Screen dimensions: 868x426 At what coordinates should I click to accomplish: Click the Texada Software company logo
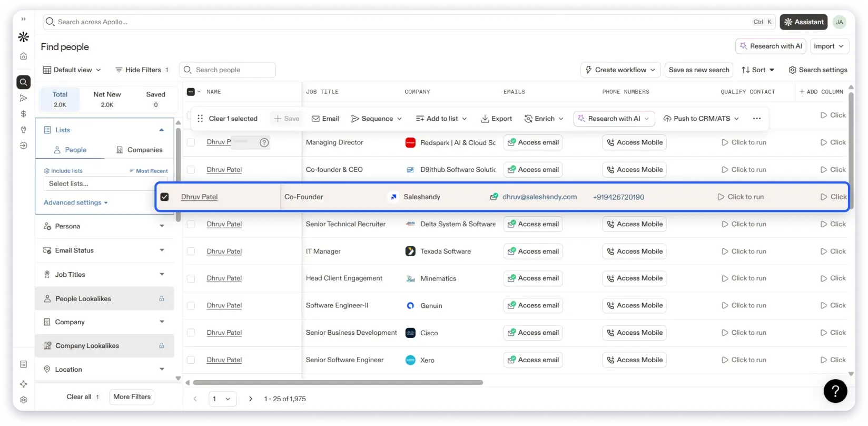tap(410, 251)
